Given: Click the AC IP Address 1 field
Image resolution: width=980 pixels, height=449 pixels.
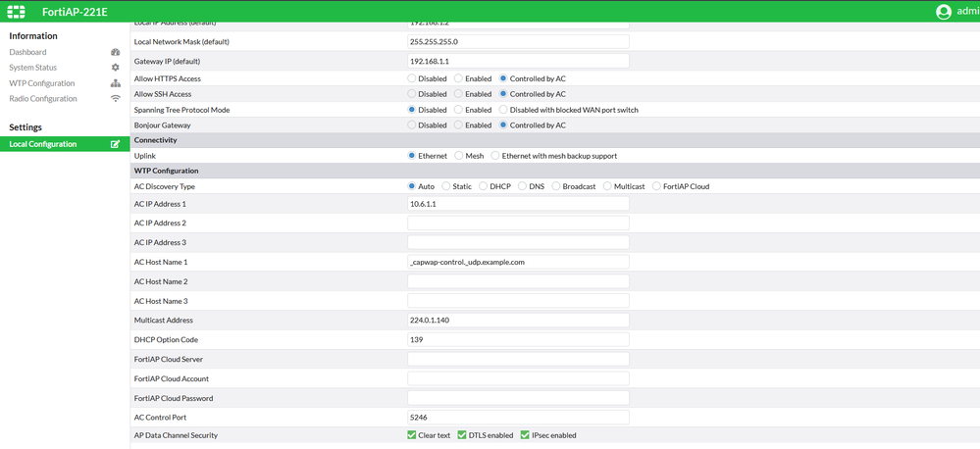Looking at the screenshot, I should pos(518,204).
